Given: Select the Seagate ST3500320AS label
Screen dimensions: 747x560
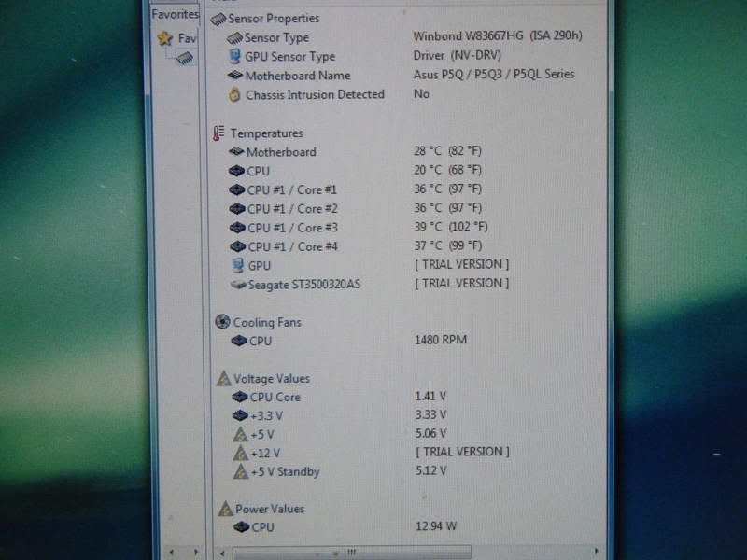Looking at the screenshot, I should click(x=304, y=285).
